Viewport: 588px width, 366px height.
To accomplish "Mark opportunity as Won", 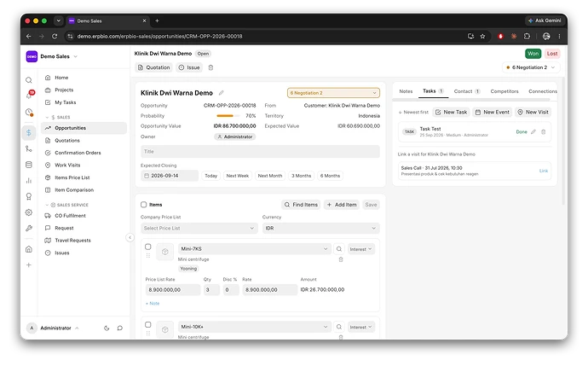I will [533, 54].
